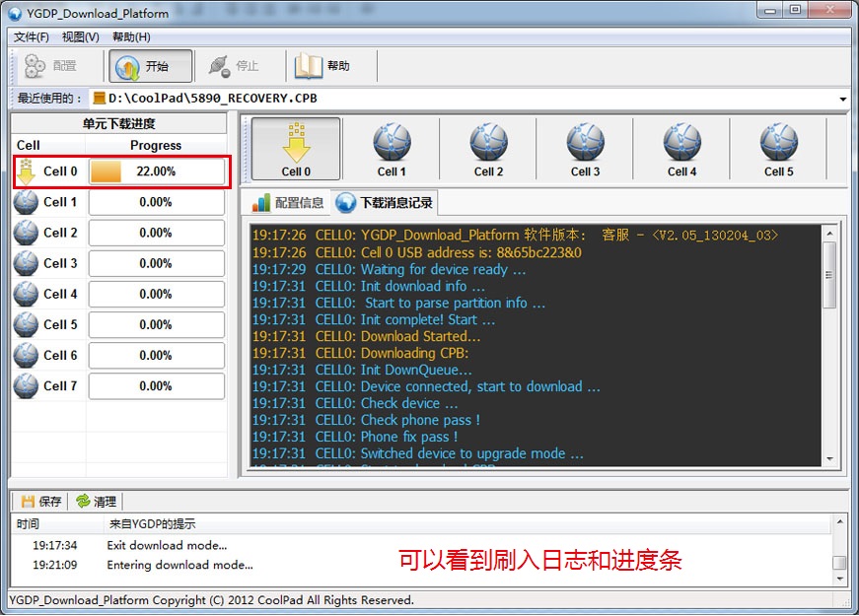
Task: Select log line 'Cell 0 USB address is'
Action: pyautogui.click(x=417, y=252)
